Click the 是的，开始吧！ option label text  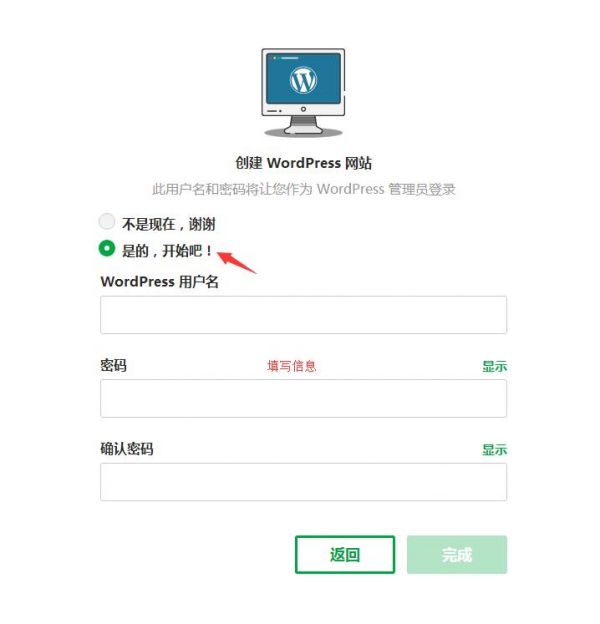[167, 251]
